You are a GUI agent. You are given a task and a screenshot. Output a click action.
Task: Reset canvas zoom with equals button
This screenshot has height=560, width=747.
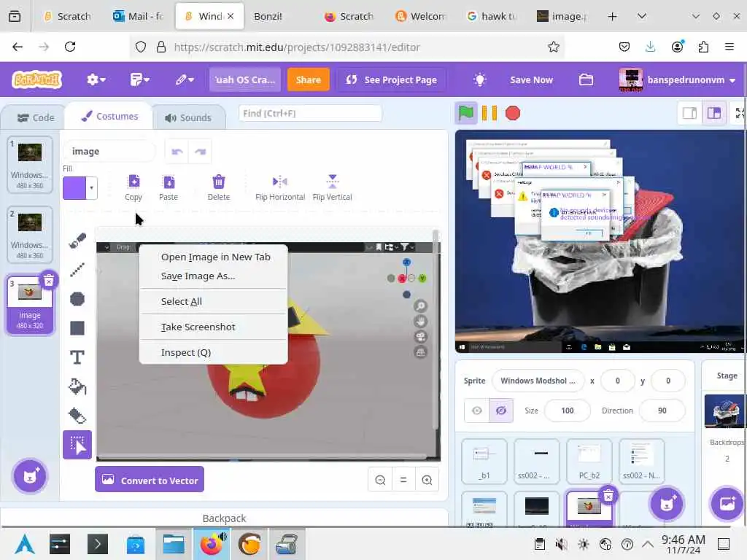tap(403, 480)
